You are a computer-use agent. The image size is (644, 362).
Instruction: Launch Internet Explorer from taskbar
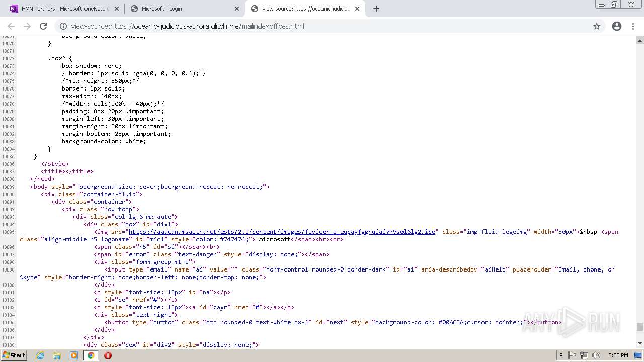point(40,355)
